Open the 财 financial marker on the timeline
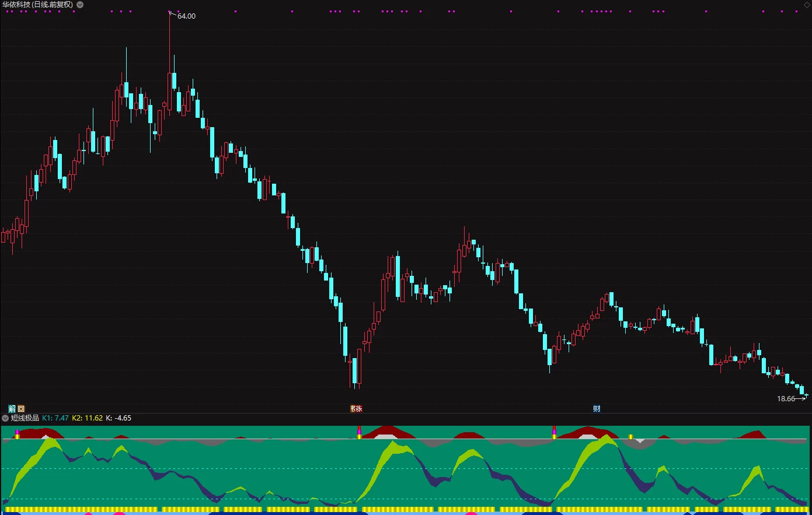The width and height of the screenshot is (812, 515). pyautogui.click(x=597, y=409)
